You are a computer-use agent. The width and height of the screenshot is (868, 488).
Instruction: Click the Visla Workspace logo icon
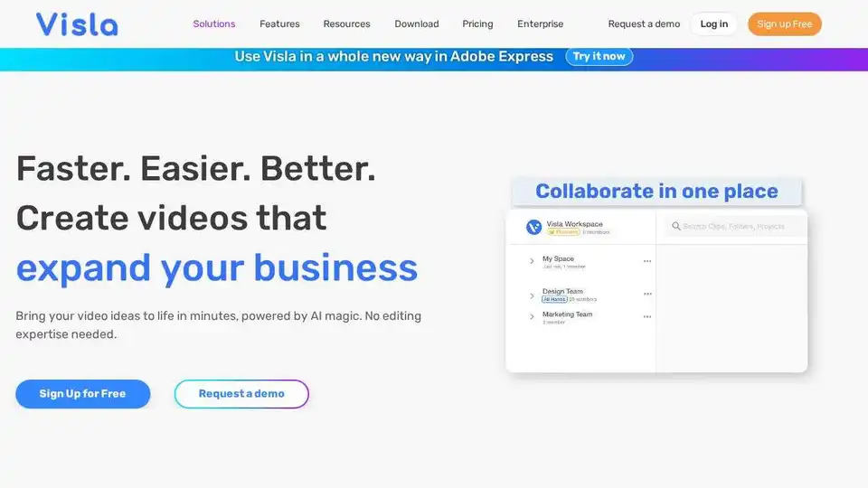point(533,227)
